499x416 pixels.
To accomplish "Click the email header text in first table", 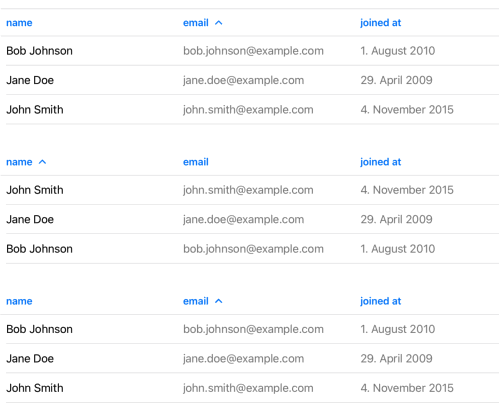I will point(196,23).
